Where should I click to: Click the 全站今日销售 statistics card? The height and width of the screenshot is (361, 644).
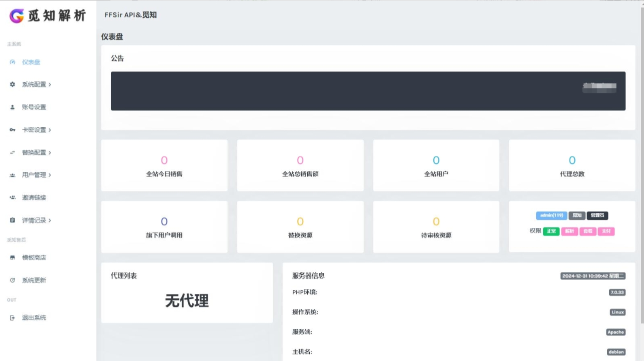point(164,165)
